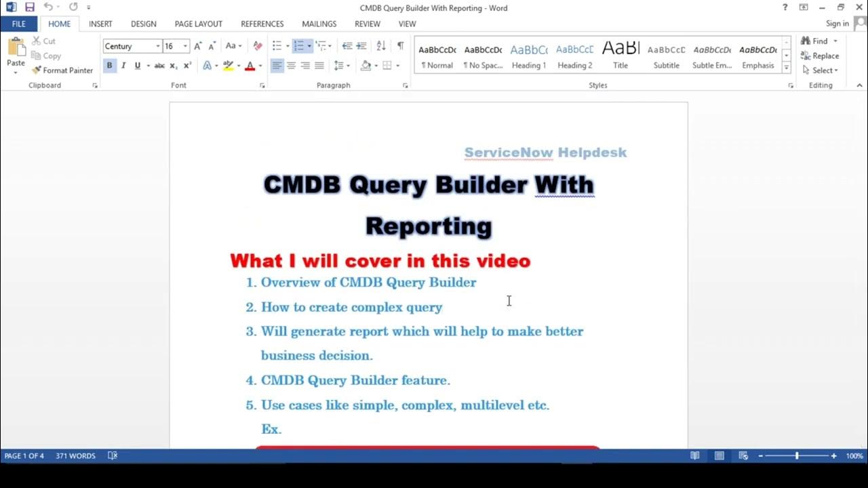
Task: Open Text Effects glowing A icon
Action: (x=207, y=66)
